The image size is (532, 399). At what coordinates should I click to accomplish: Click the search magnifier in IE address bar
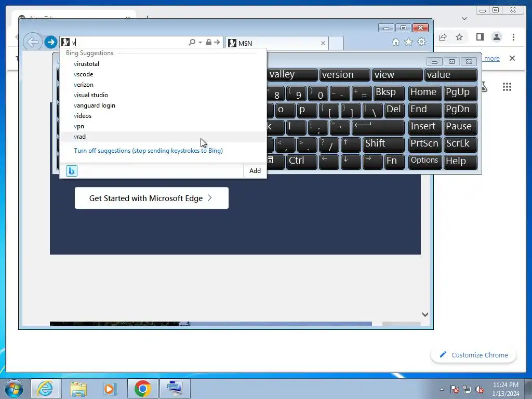(x=192, y=42)
